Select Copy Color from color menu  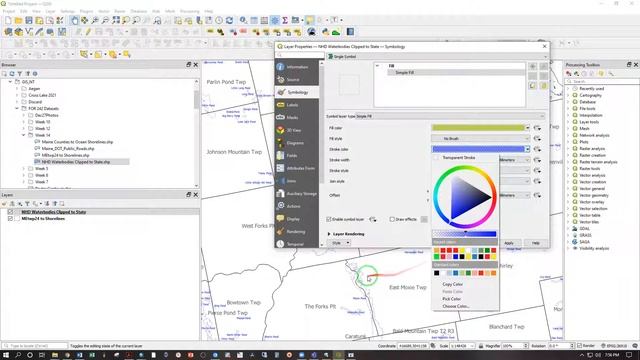coord(453,284)
